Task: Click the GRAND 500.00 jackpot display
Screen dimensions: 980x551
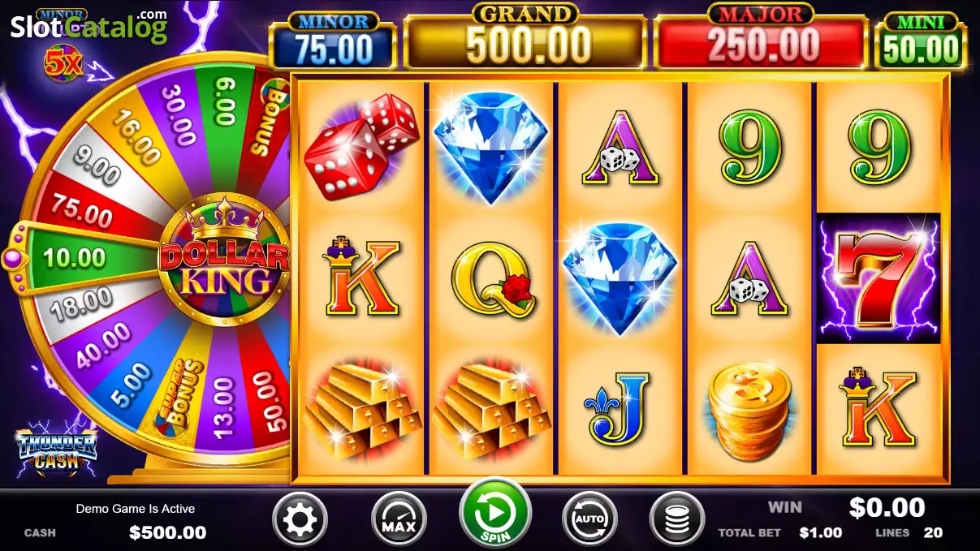Action: (525, 37)
